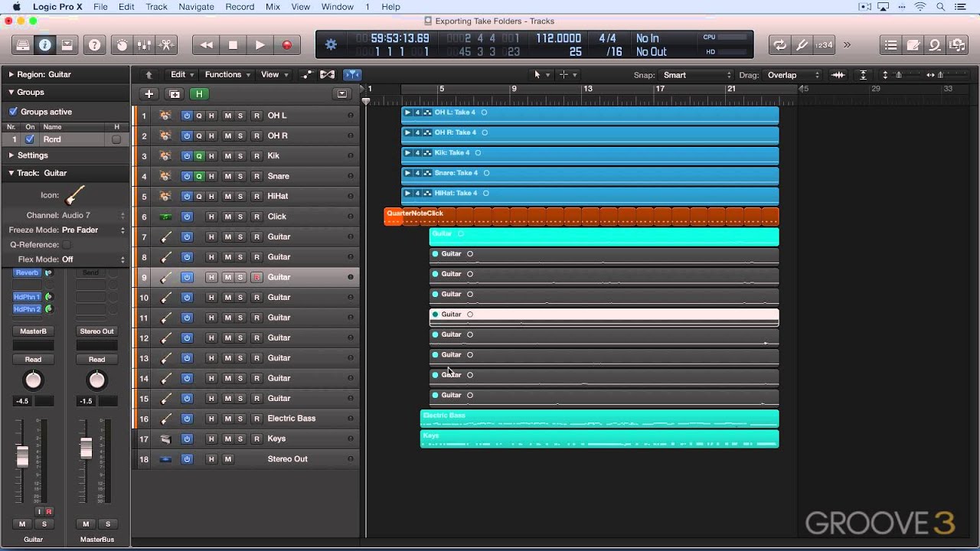This screenshot has width=980, height=551.
Task: Open the Mixer faders icon
Action: 145,45
